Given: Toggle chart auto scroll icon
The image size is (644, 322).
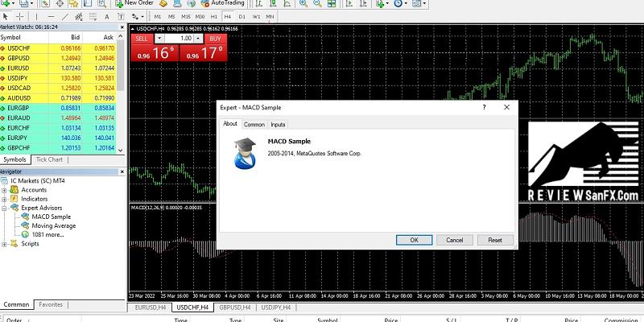Looking at the screenshot, I should [x=349, y=3].
